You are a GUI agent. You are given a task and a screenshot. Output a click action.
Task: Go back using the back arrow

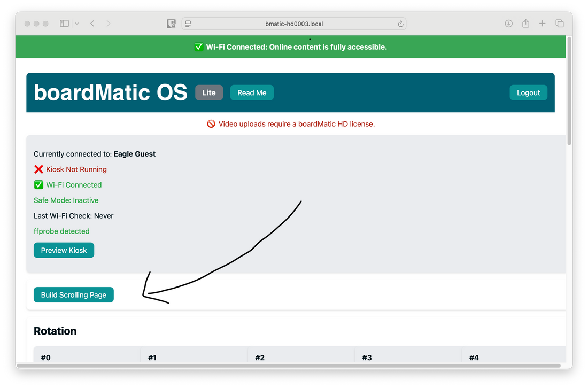point(91,24)
